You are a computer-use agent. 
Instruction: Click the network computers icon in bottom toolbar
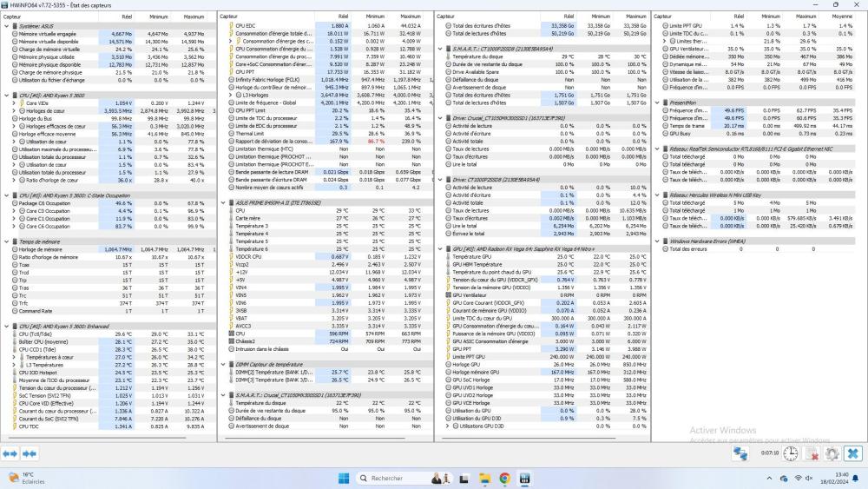(740, 453)
